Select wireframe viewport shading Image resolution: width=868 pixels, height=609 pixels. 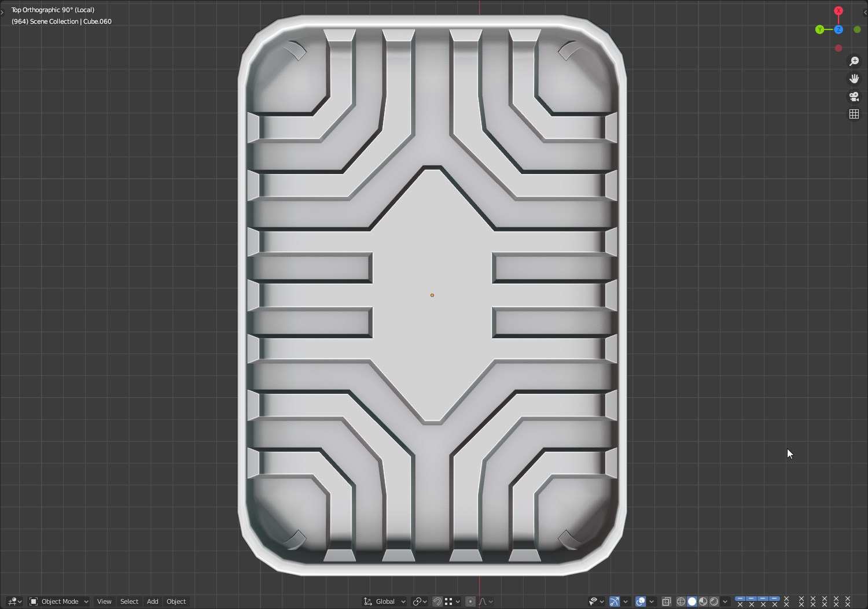coord(681,601)
